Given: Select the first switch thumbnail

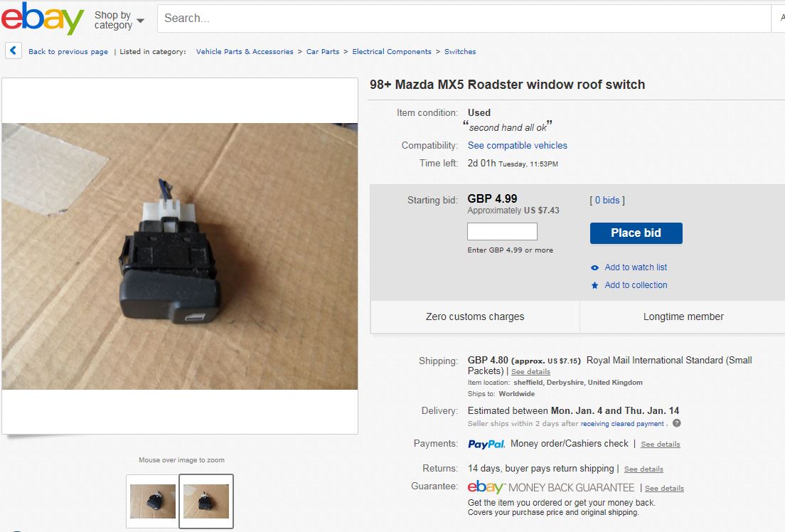Looking at the screenshot, I should tap(153, 501).
